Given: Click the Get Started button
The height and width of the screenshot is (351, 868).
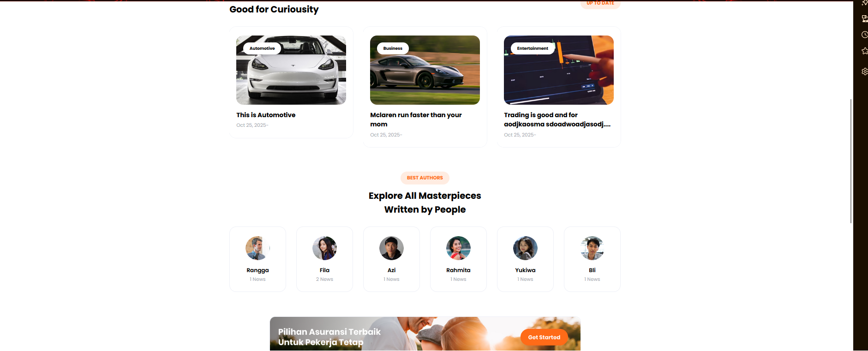Looking at the screenshot, I should pyautogui.click(x=544, y=337).
